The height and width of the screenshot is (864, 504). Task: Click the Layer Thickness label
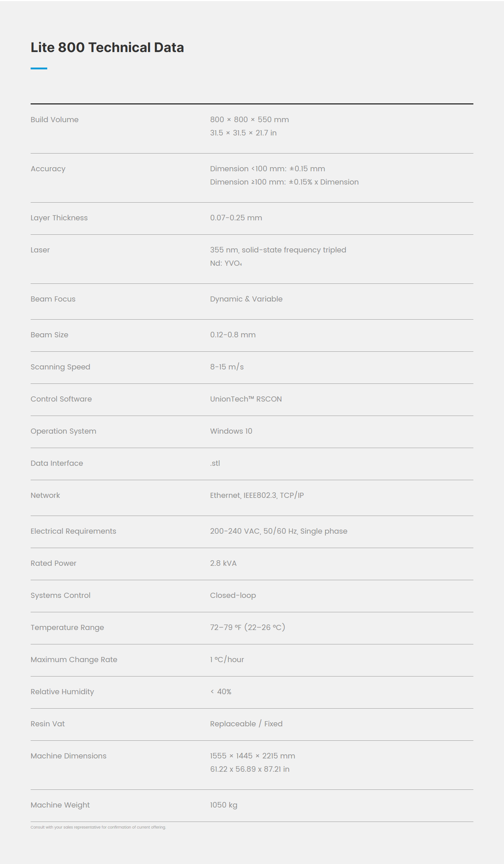[59, 218]
